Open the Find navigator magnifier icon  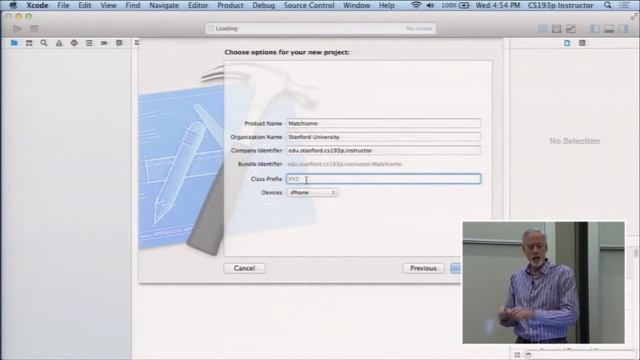click(x=44, y=43)
